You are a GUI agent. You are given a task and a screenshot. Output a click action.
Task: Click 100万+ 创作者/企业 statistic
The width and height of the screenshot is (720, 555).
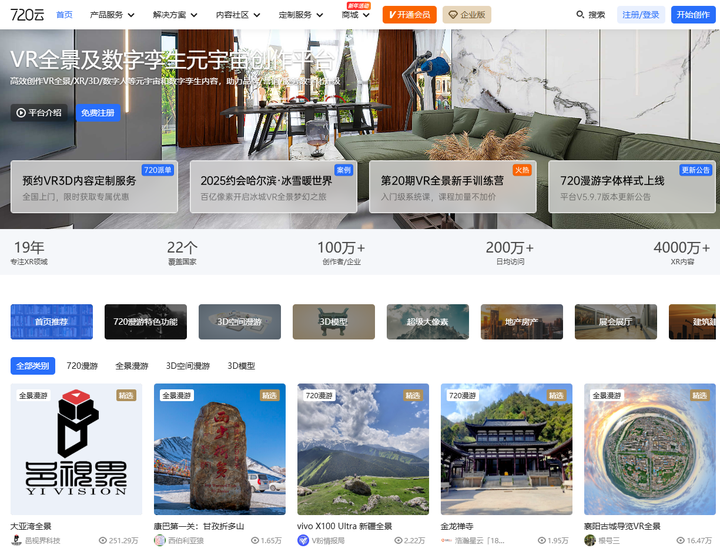point(341,252)
